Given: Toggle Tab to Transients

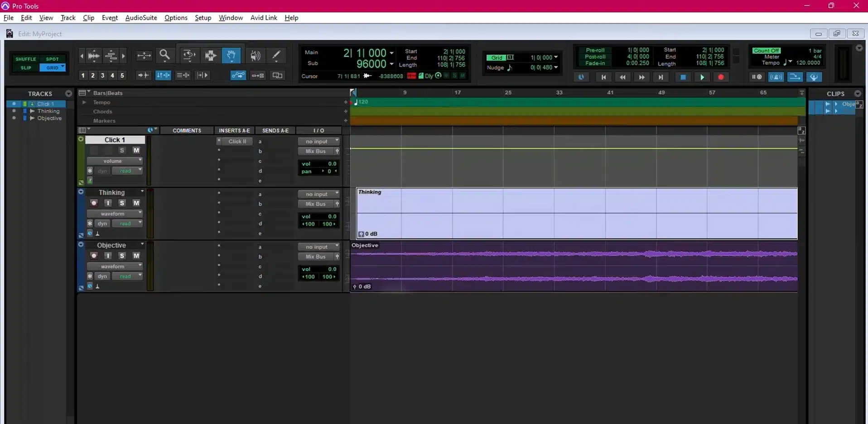Looking at the screenshot, I should pyautogui.click(x=143, y=76).
